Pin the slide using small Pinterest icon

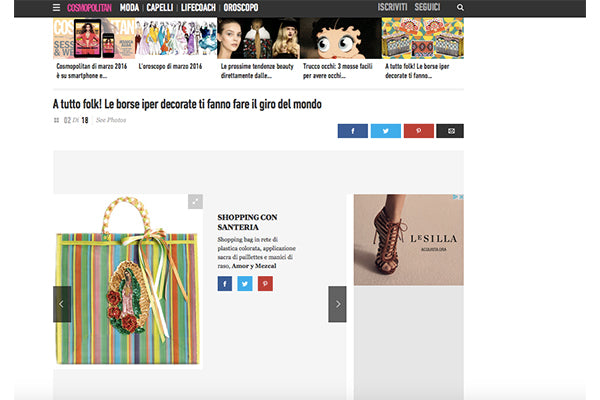click(x=265, y=284)
